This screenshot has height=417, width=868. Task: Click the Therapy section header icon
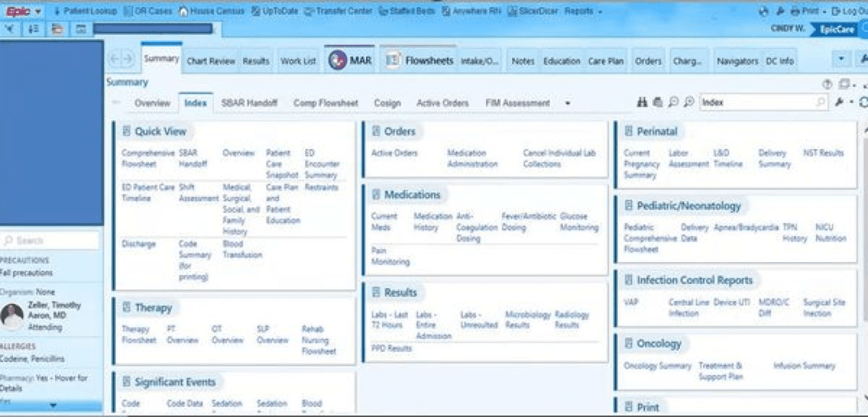pos(126,308)
